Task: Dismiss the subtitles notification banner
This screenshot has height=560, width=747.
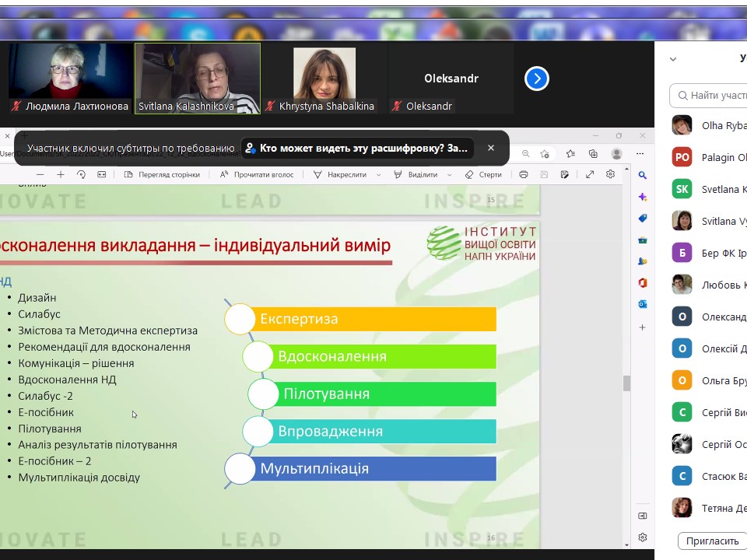Action: coord(491,148)
